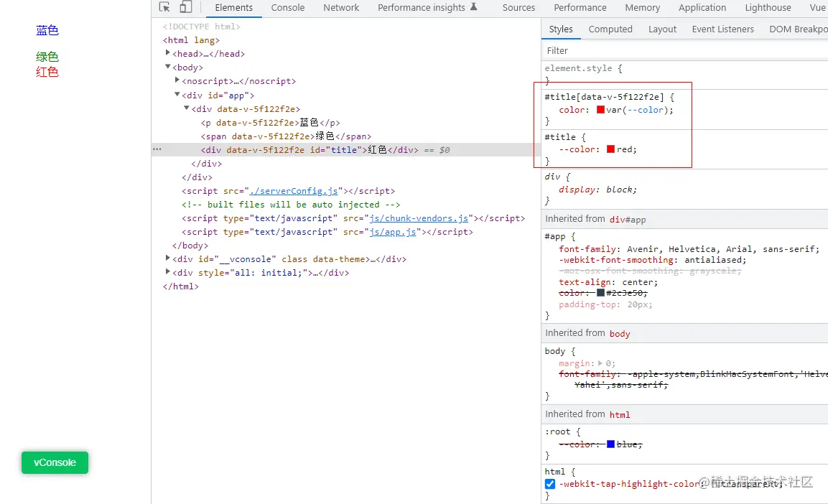Click the "display: block;" declaration
Viewport: 828px width, 504px height.
tap(597, 190)
